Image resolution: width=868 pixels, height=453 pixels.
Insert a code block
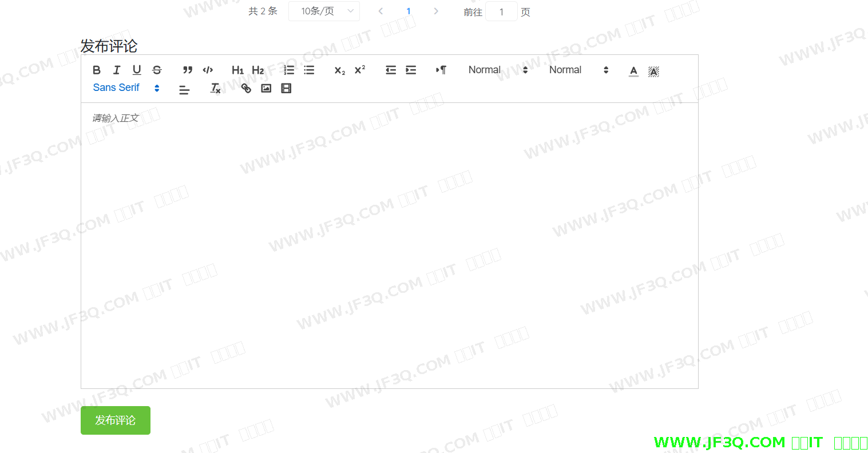click(208, 70)
